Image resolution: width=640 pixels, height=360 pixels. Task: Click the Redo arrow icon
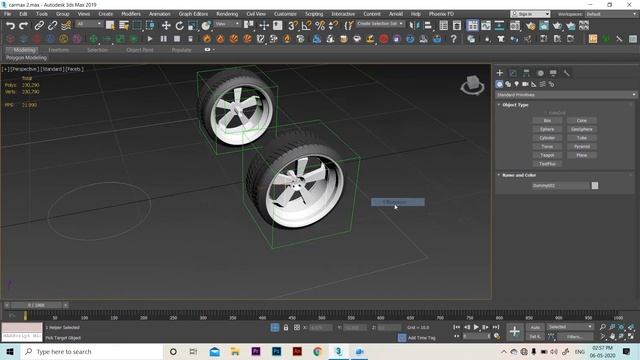24,26
